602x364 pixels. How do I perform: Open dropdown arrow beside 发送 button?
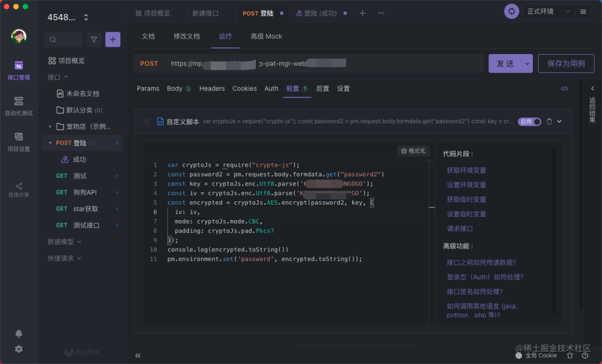(527, 64)
